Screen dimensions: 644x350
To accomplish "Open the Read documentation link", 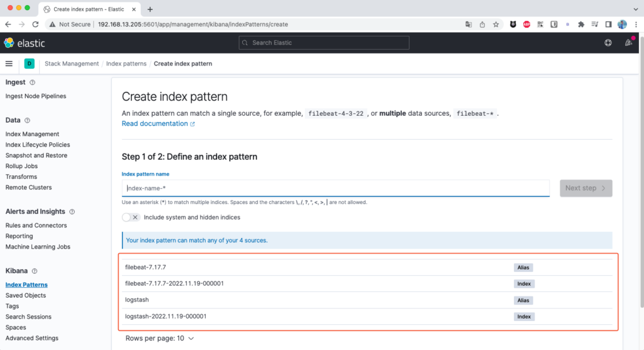I will click(x=158, y=123).
